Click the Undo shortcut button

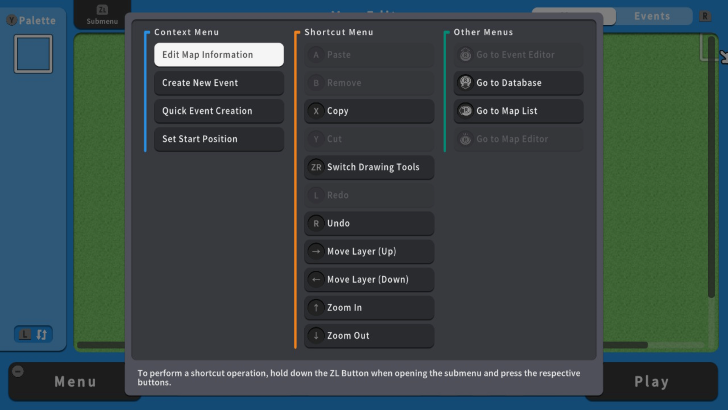pos(369,223)
